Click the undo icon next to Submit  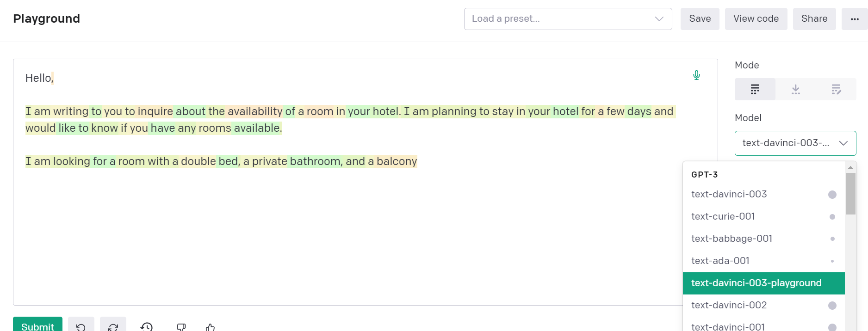click(81, 326)
